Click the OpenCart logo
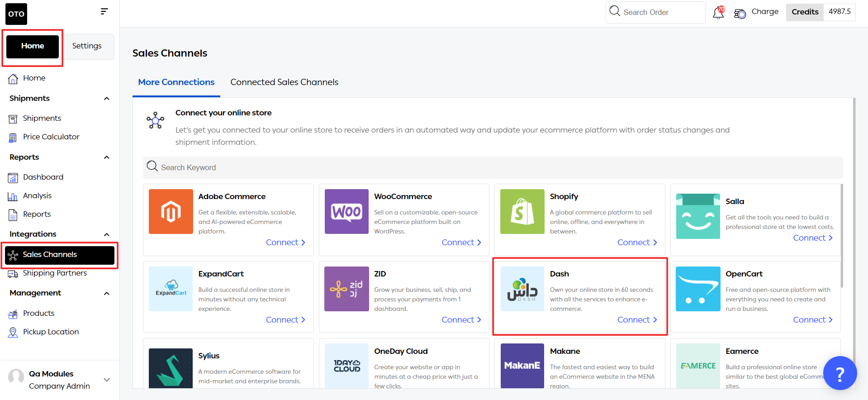 (x=698, y=289)
